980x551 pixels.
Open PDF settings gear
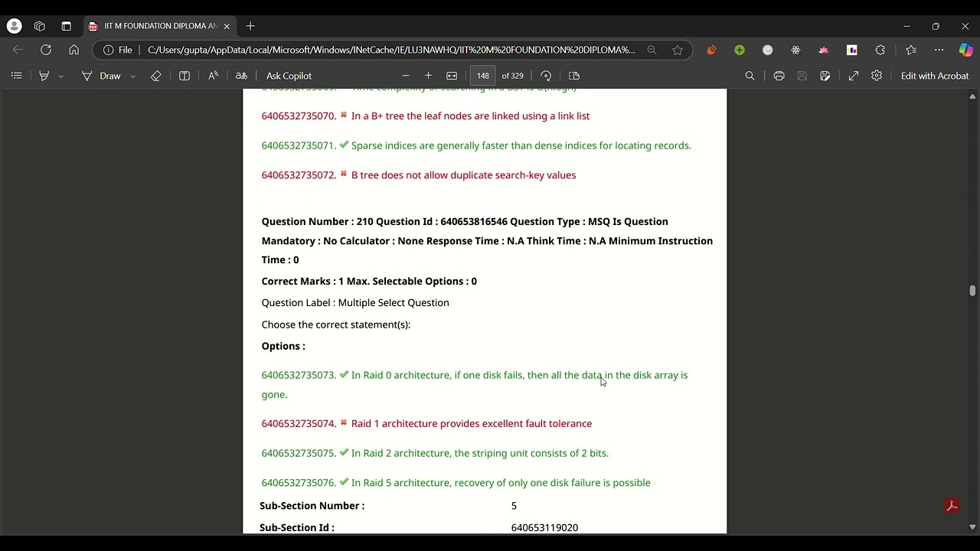point(877,76)
